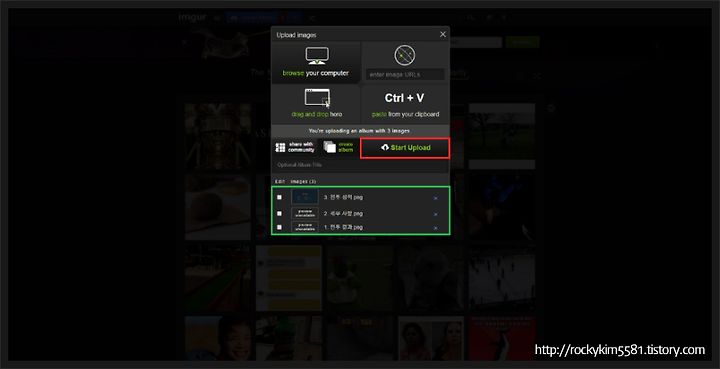Check the box for image row 2
The image size is (720, 369).
click(x=279, y=213)
